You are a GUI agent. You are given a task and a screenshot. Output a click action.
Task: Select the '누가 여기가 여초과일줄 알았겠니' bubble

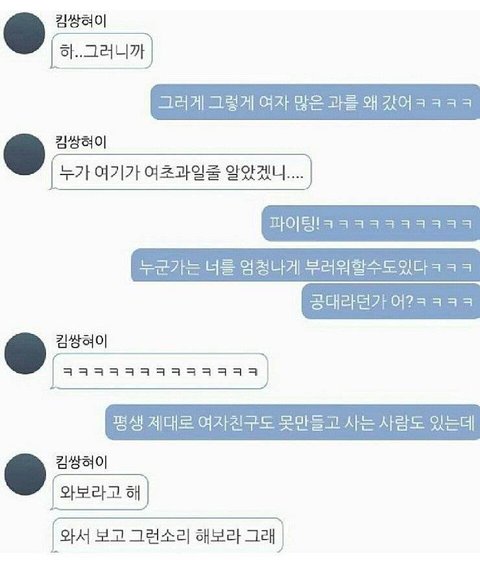181,172
